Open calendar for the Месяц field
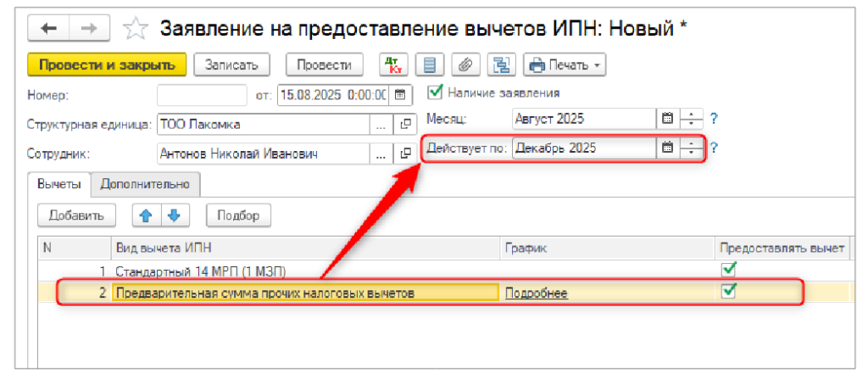This screenshot has width=868, height=380. click(x=667, y=119)
